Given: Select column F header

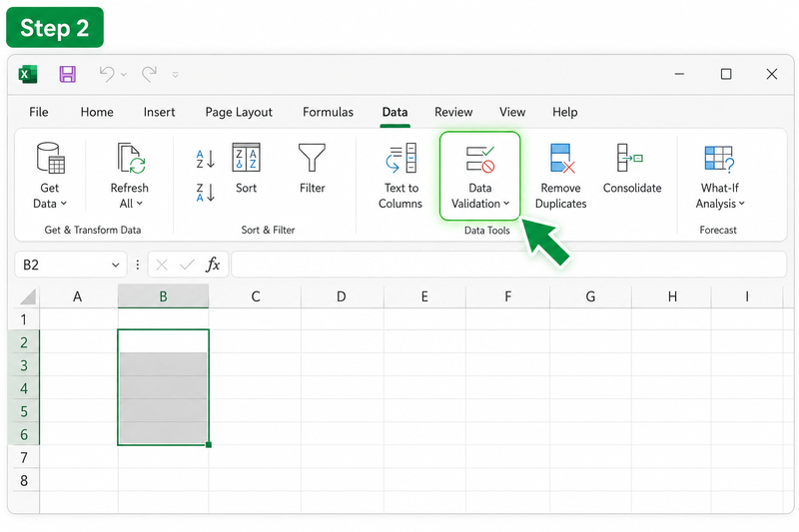Looking at the screenshot, I should pos(507,296).
